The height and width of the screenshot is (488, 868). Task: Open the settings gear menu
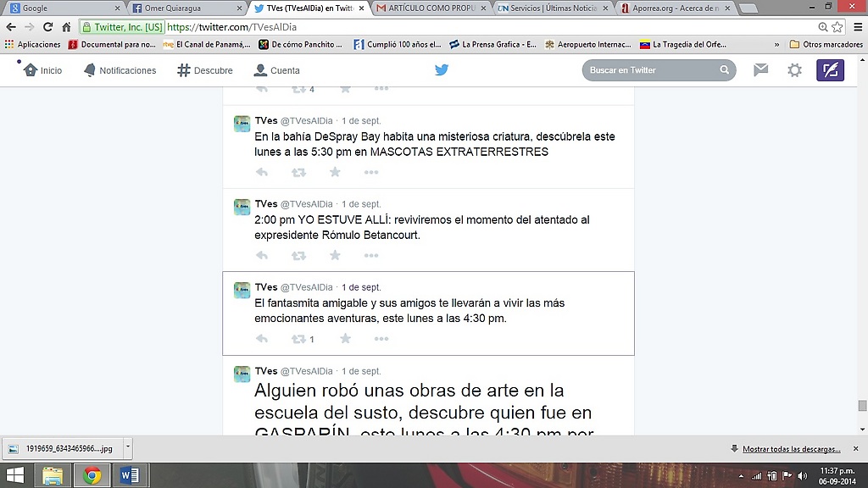point(794,70)
